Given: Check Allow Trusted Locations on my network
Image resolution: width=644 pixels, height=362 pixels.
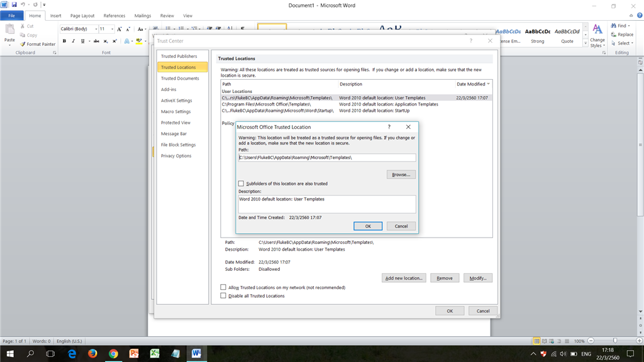Looking at the screenshot, I should click(x=223, y=287).
